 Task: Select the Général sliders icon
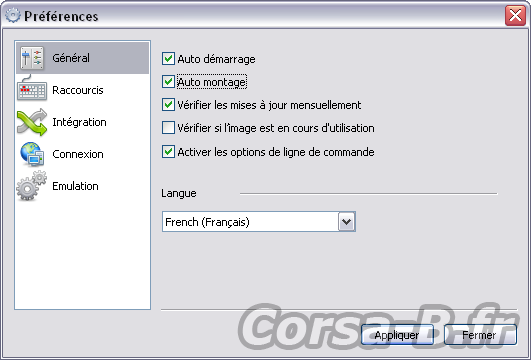pyautogui.click(x=32, y=58)
